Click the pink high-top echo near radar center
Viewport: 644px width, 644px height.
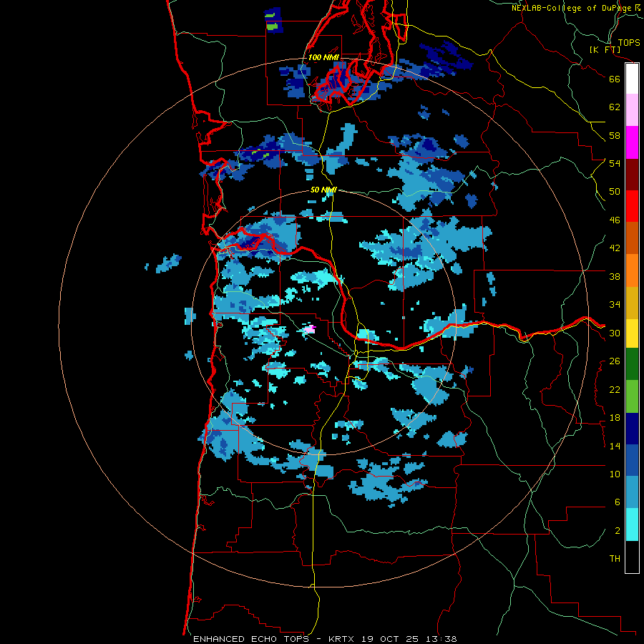pos(309,328)
